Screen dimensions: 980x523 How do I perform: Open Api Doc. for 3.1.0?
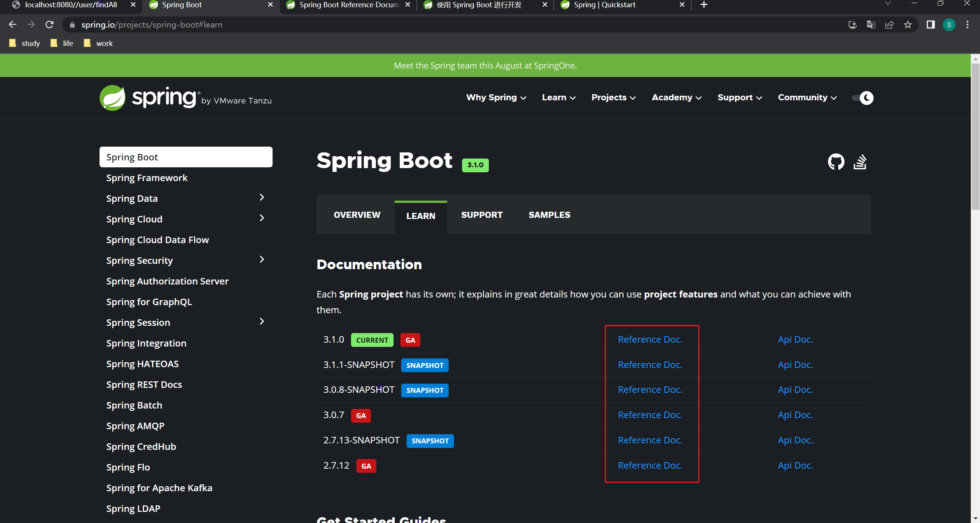pos(795,340)
